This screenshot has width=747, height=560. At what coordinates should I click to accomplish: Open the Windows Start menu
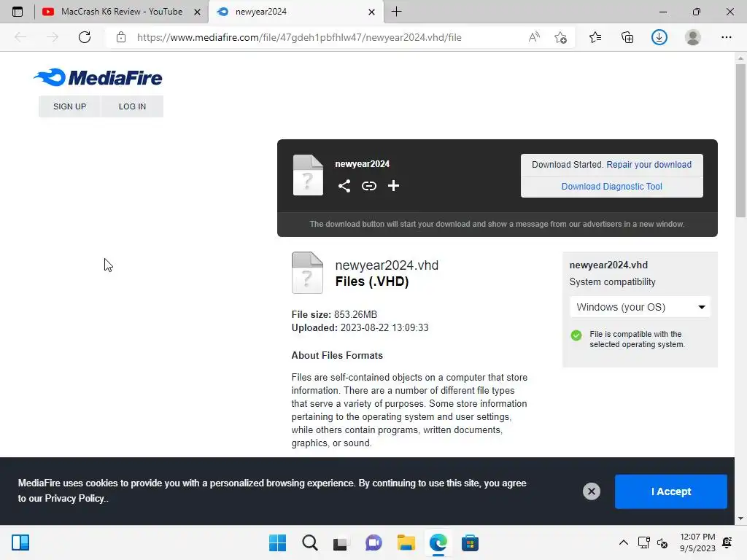(x=277, y=542)
